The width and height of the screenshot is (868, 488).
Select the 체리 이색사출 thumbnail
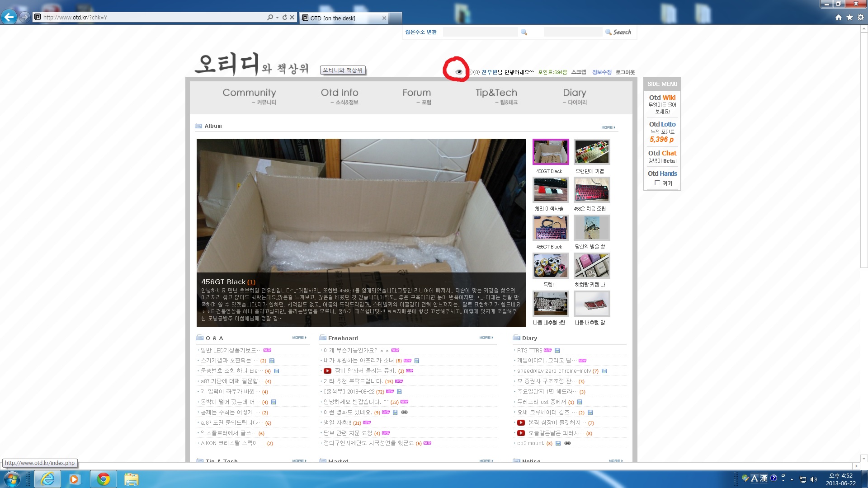551,190
